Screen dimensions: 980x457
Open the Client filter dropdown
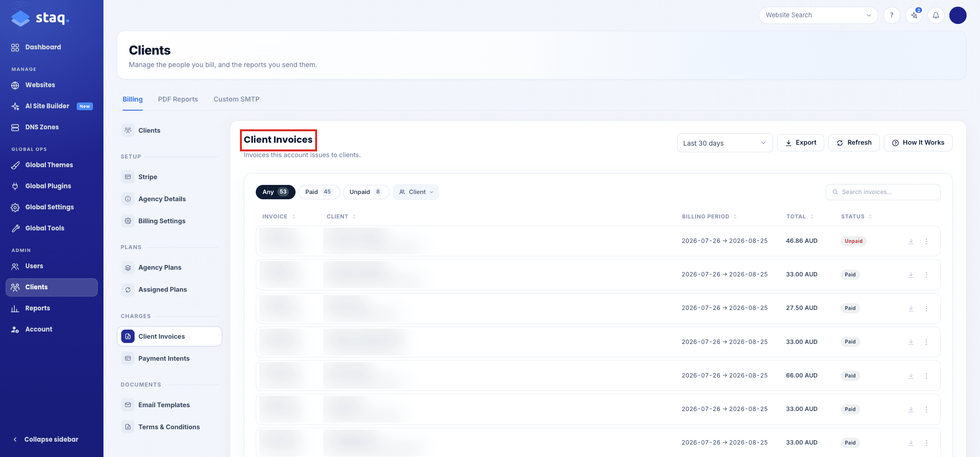tap(416, 192)
